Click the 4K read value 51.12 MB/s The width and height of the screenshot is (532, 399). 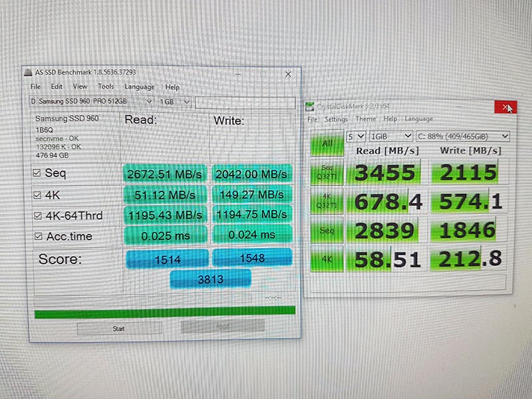click(165, 195)
